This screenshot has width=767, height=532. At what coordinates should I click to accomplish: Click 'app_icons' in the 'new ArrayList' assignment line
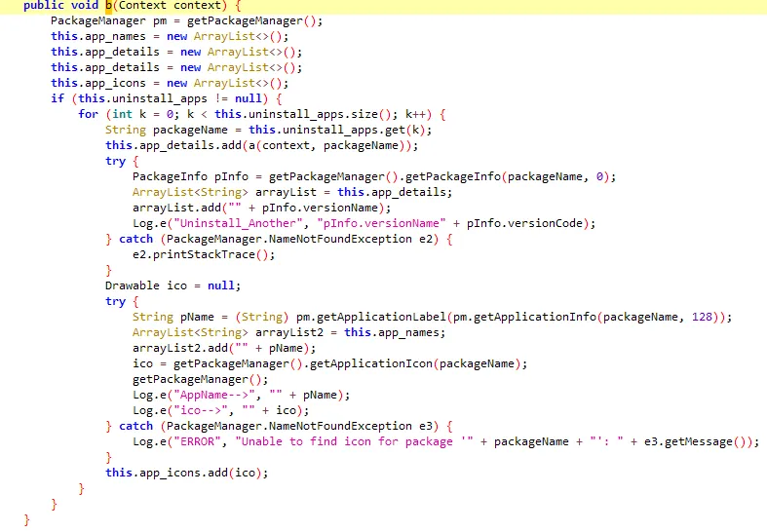pos(115,84)
